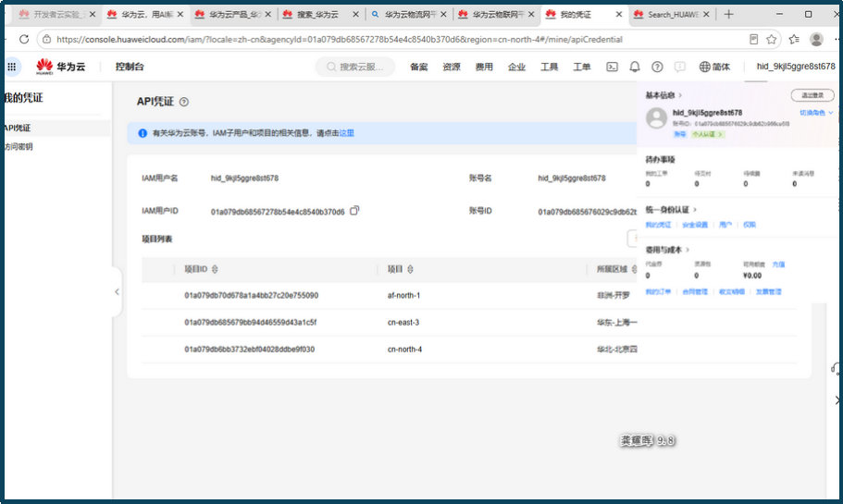
Task: Click the 充值 recharge link
Action: click(778, 264)
